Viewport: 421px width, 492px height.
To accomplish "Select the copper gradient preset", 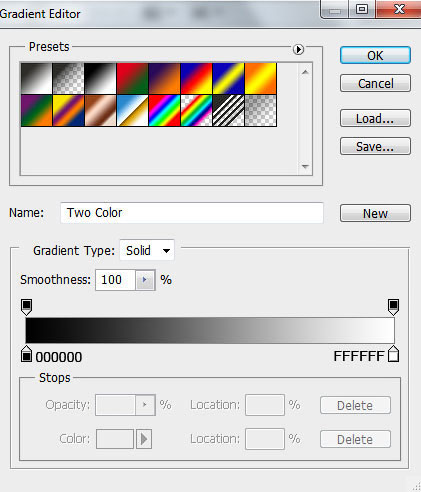I will [x=101, y=111].
